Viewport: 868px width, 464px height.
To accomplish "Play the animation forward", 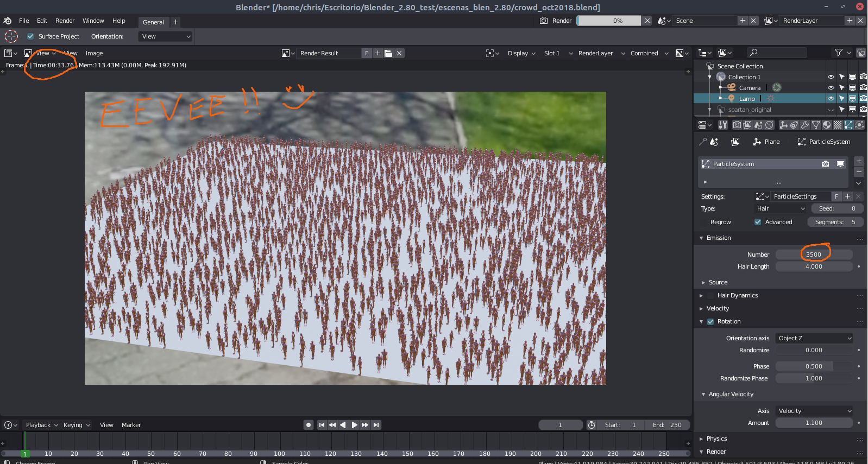I will click(354, 425).
